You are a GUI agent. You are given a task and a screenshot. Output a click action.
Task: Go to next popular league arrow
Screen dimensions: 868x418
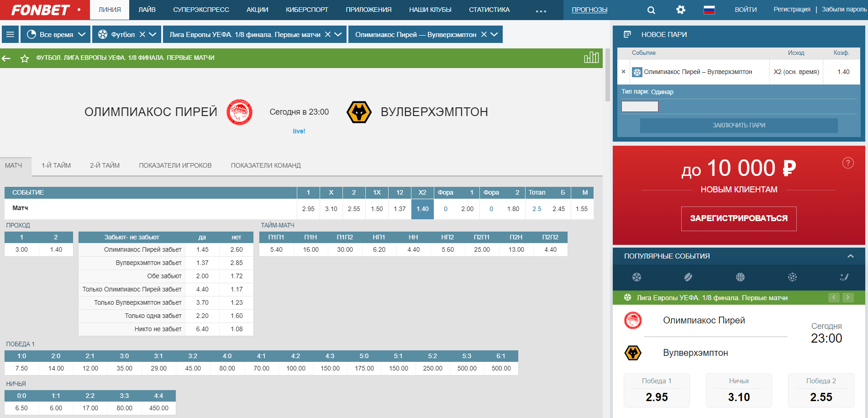pos(848,297)
